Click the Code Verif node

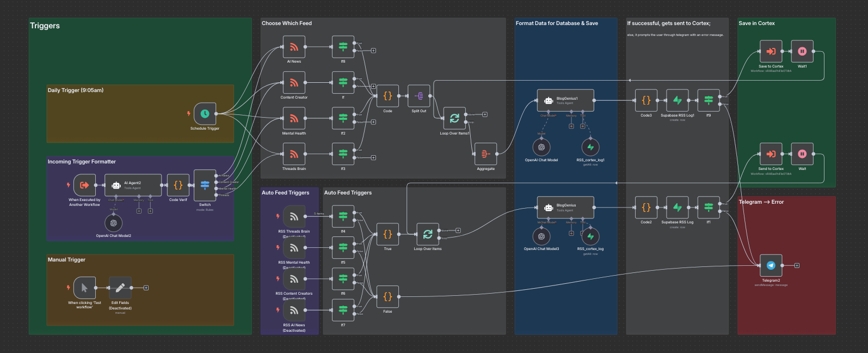point(178,185)
